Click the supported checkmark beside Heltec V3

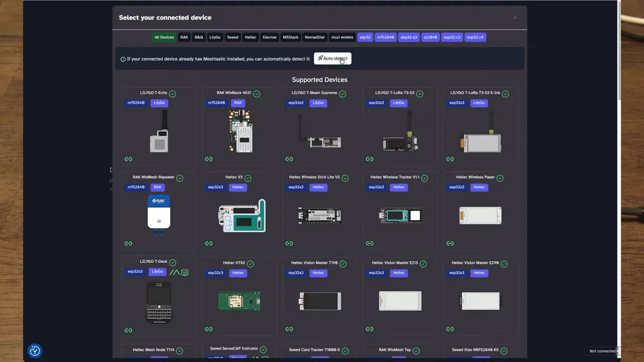point(248,178)
